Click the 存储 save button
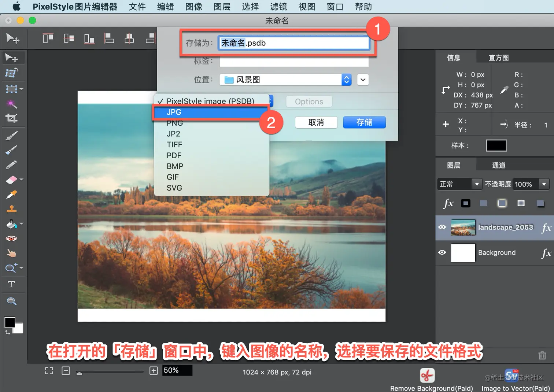The height and width of the screenshot is (392, 554). point(364,122)
